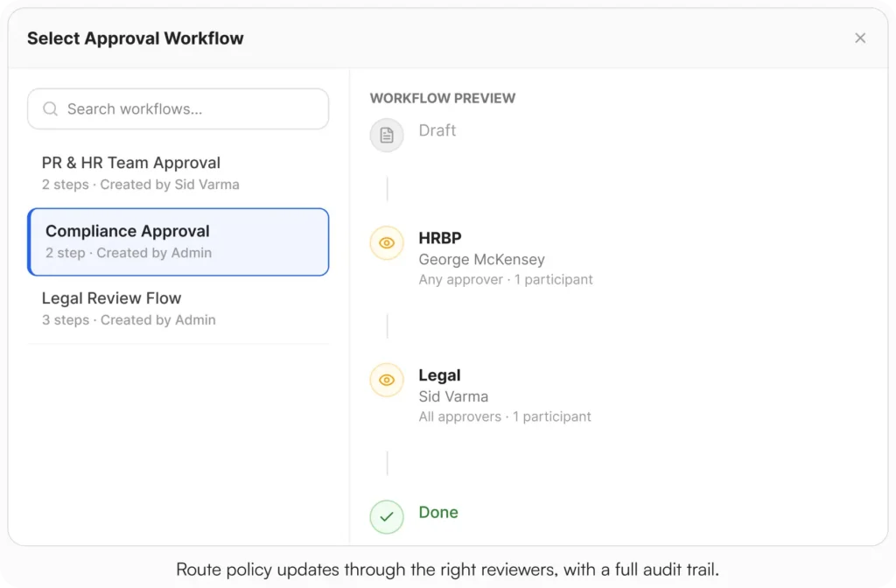
Task: Click '2 steps · Created by Sid Varma' subtitle
Action: [141, 185]
